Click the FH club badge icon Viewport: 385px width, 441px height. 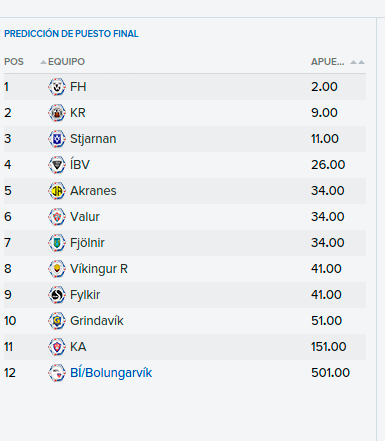(x=57, y=87)
